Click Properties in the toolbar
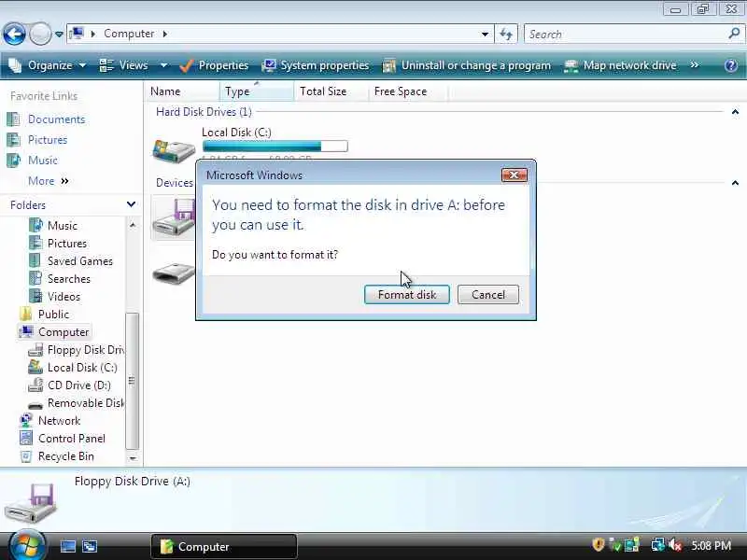747x560 pixels. [214, 65]
